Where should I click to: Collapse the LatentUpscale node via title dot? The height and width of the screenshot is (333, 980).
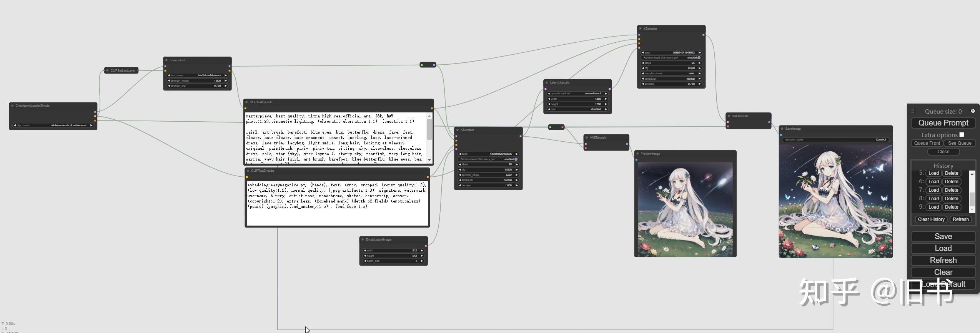(547, 82)
